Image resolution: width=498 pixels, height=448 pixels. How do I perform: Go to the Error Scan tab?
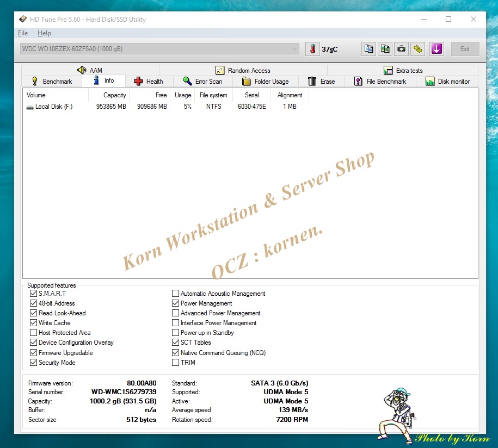click(202, 81)
